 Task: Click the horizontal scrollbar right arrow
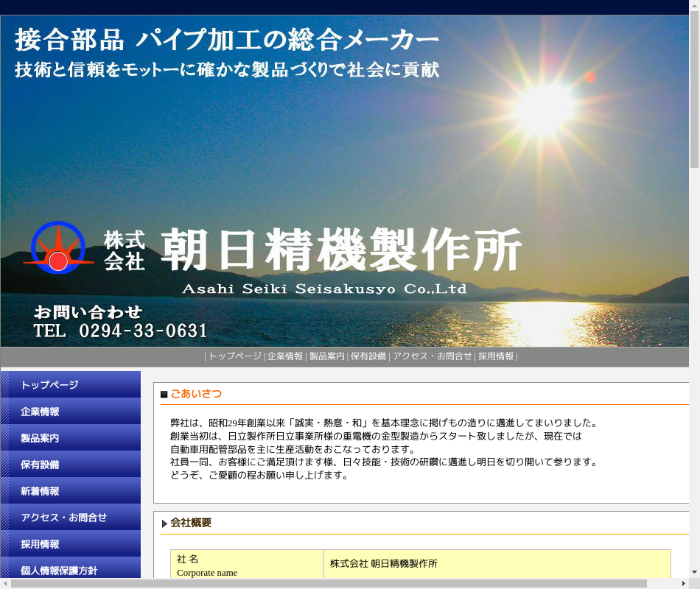683,583
